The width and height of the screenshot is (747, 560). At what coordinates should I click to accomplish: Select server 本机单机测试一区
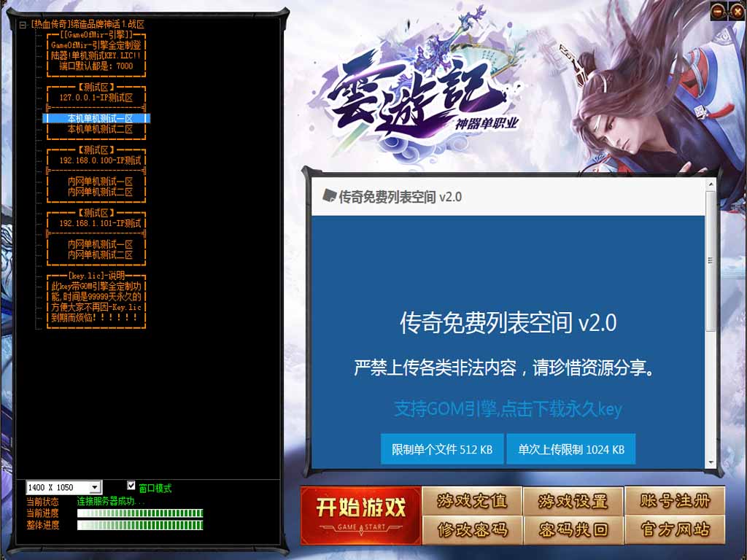pos(100,118)
